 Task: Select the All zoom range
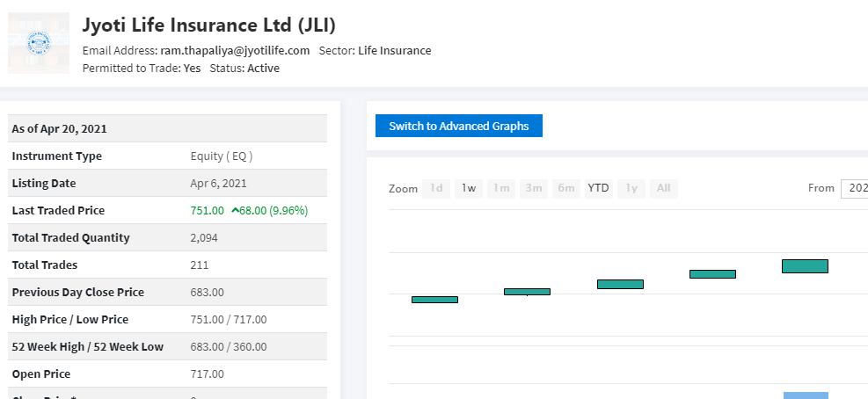(x=664, y=188)
